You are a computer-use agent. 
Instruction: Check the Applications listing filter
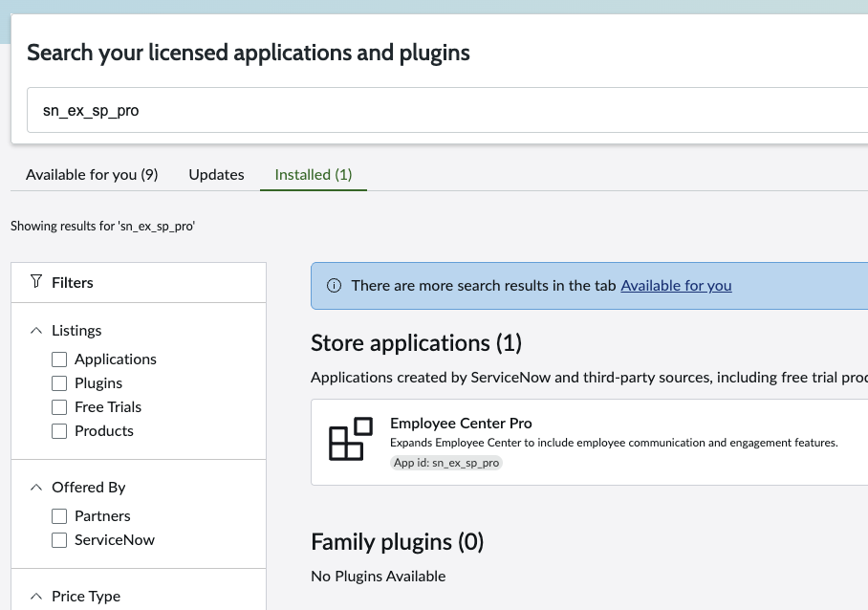tap(59, 359)
